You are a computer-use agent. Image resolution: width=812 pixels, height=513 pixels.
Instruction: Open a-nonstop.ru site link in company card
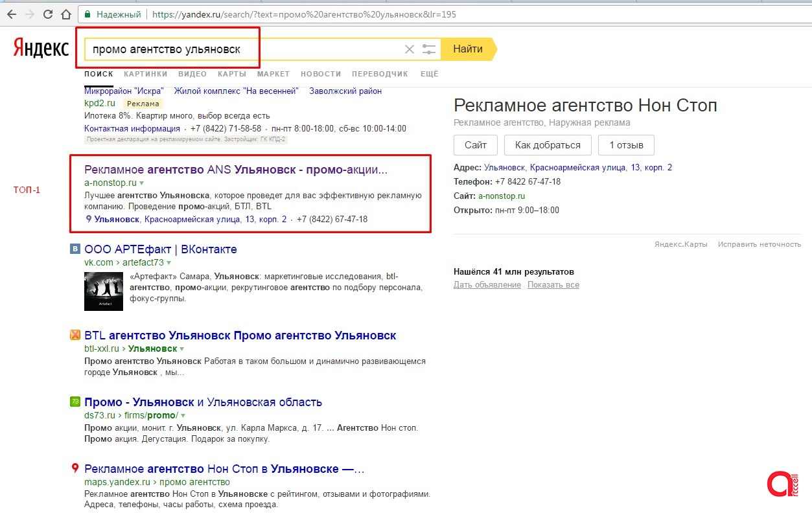[x=502, y=196]
